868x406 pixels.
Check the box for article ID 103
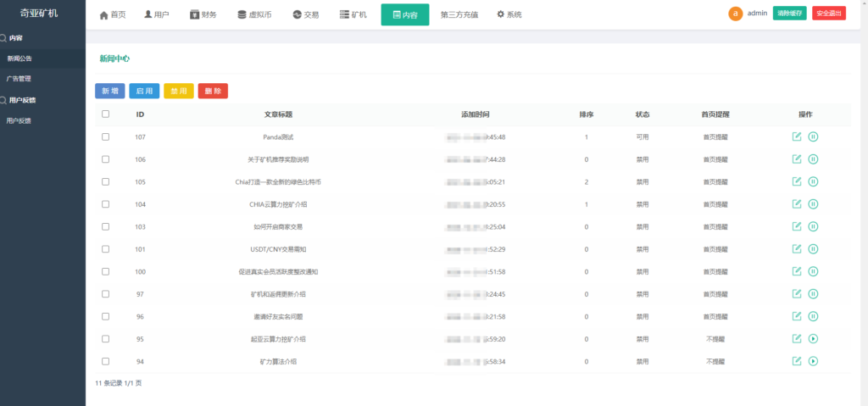pyautogui.click(x=105, y=226)
